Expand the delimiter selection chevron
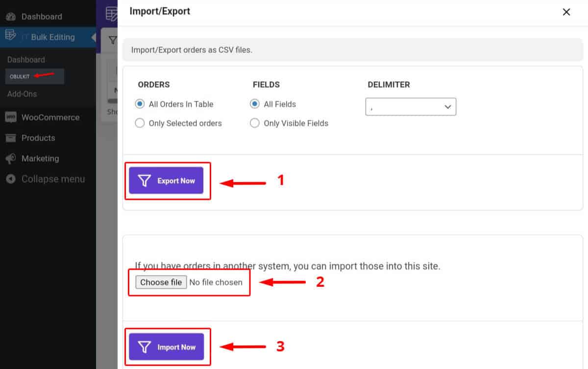Screen dimensions: 588x369 [x=446, y=106]
